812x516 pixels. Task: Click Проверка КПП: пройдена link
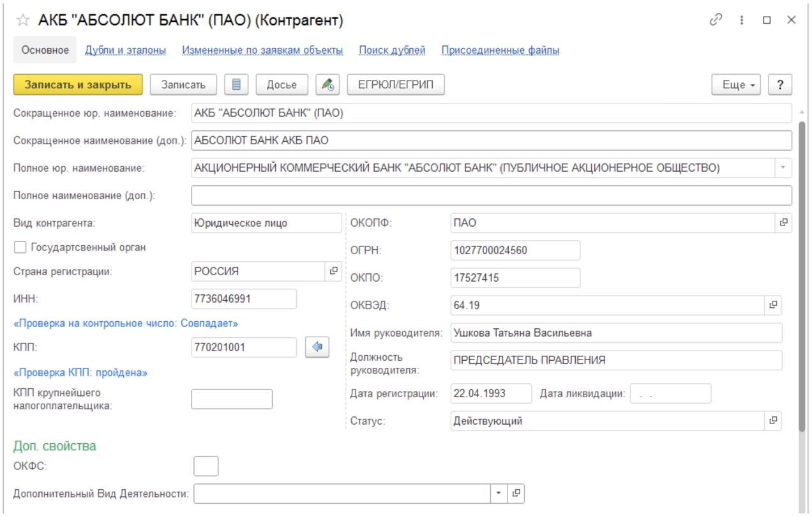pyautogui.click(x=81, y=372)
